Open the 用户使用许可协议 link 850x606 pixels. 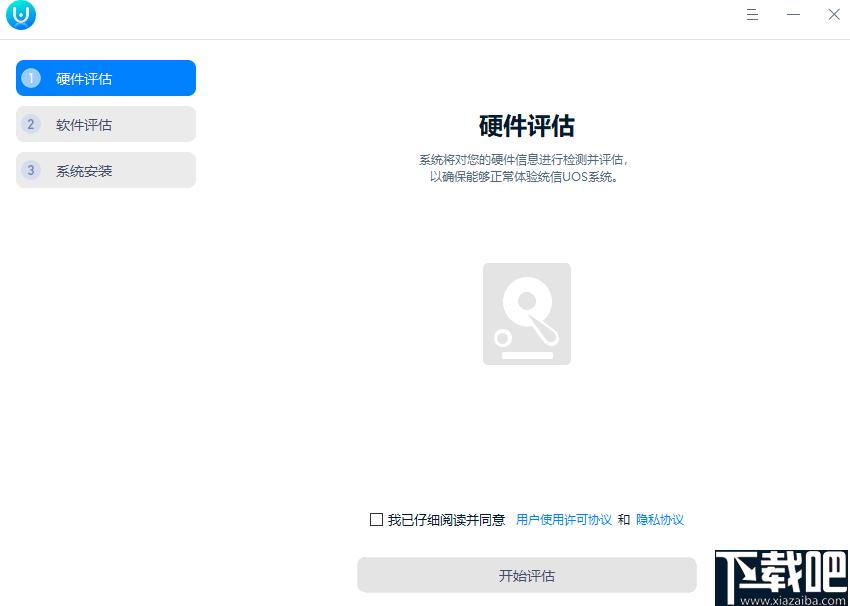564,520
